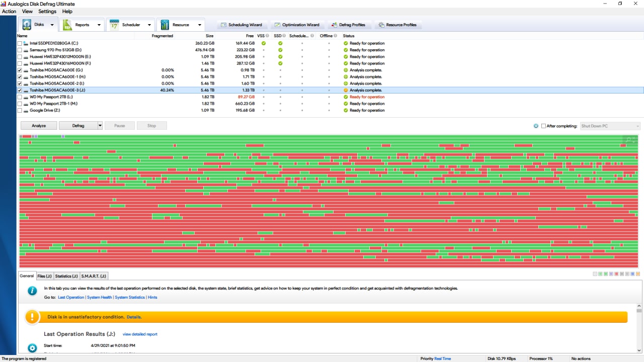The width and height of the screenshot is (644, 362).
Task: Uncheck the Toshiba MG05ACA600E (G:) checkbox
Action: (20, 70)
